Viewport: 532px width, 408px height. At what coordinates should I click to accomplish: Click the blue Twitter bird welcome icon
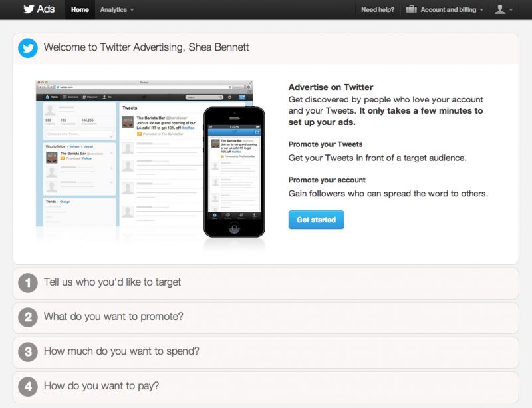[28, 48]
